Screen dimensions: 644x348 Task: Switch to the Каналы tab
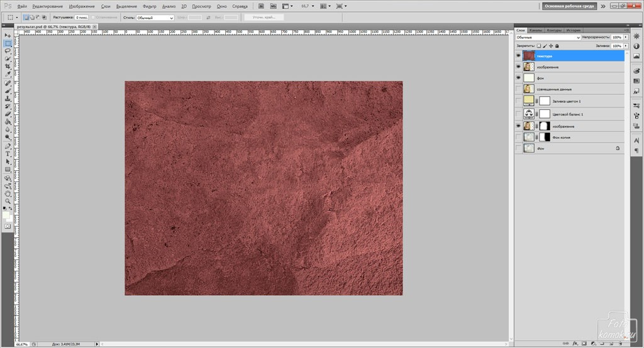click(x=536, y=30)
